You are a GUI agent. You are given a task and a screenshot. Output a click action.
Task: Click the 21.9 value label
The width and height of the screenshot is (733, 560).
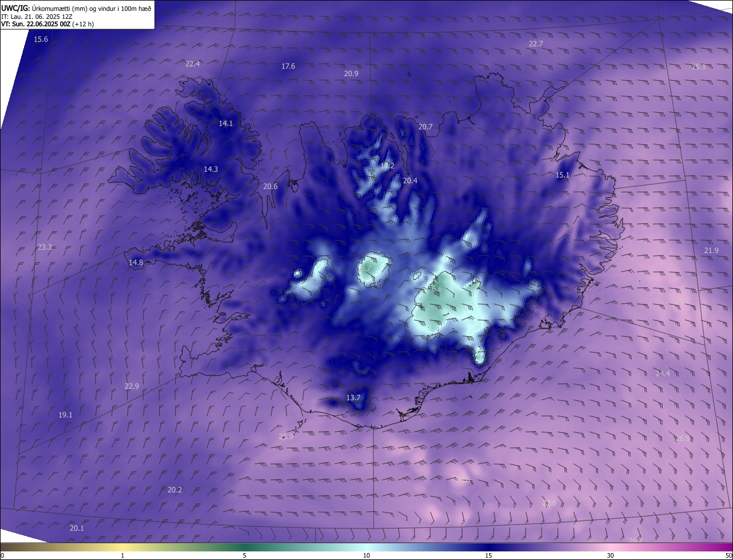pos(711,251)
